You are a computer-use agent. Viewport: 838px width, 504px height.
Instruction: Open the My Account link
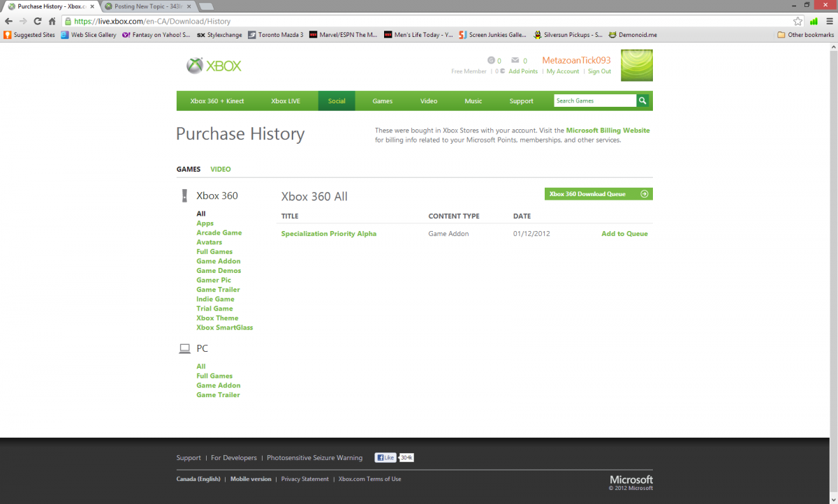563,71
